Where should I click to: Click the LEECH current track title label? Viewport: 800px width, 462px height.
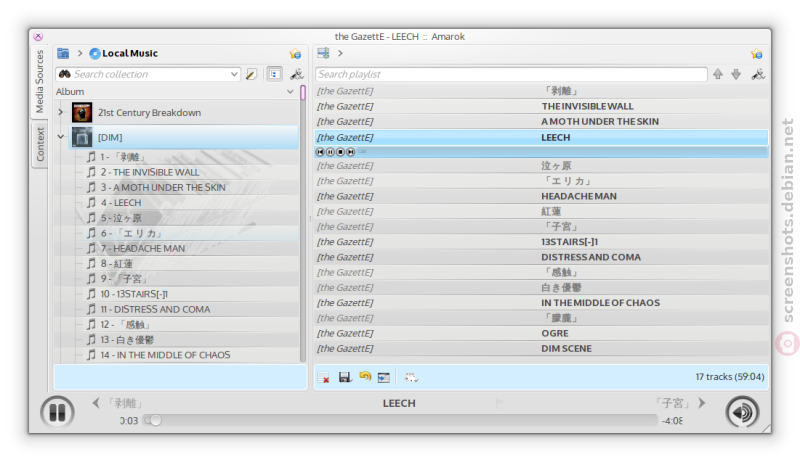coord(399,403)
